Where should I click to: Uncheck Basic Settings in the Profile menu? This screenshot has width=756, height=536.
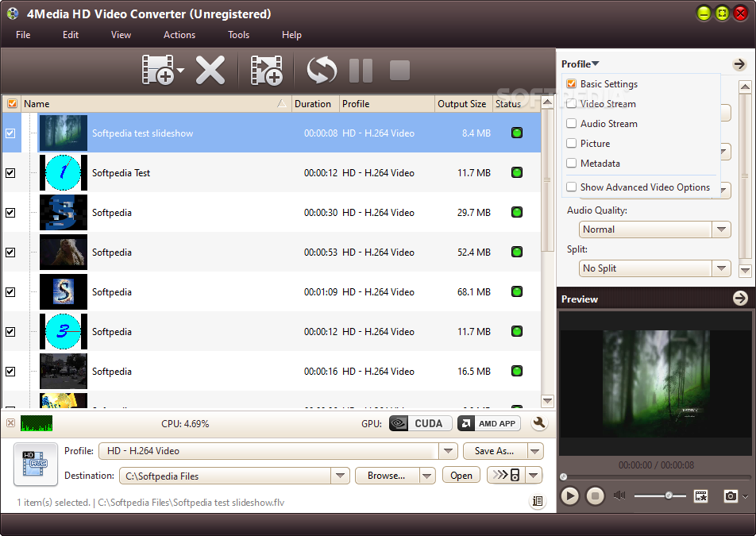[571, 84]
